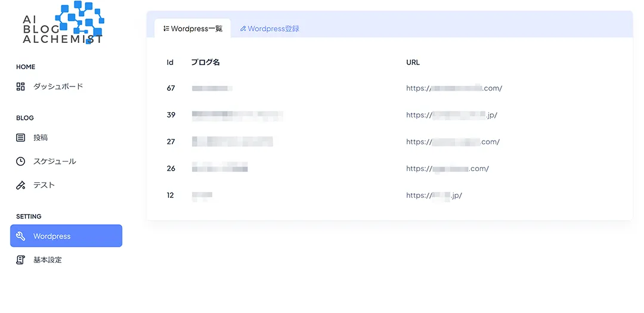
Task: Open the .jp URL in row Id 39
Action: (x=451, y=115)
